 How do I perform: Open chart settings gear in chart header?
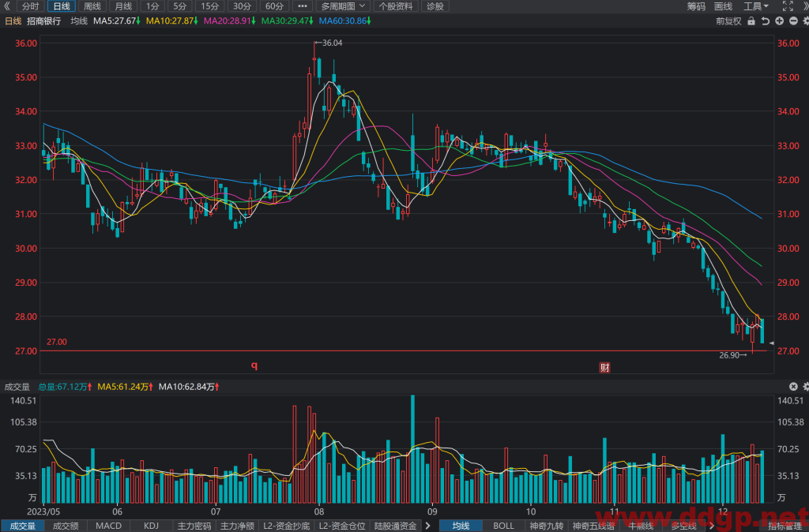click(x=805, y=21)
